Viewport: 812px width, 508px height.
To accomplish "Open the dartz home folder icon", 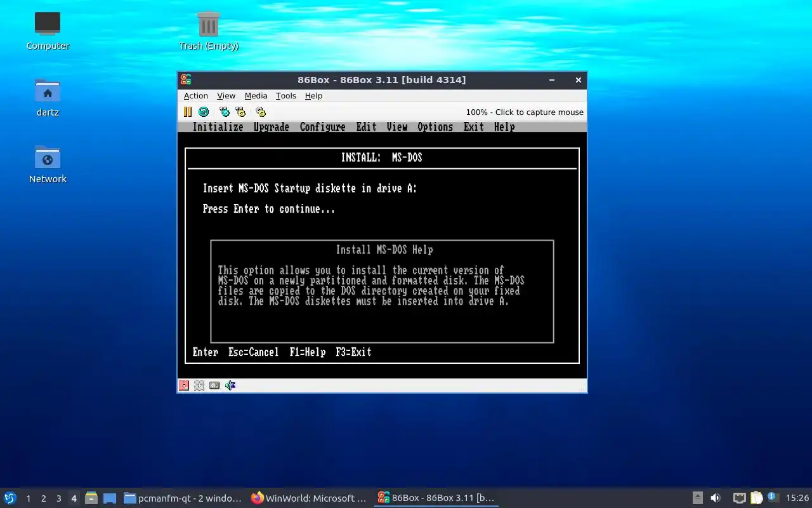I will click(48, 97).
